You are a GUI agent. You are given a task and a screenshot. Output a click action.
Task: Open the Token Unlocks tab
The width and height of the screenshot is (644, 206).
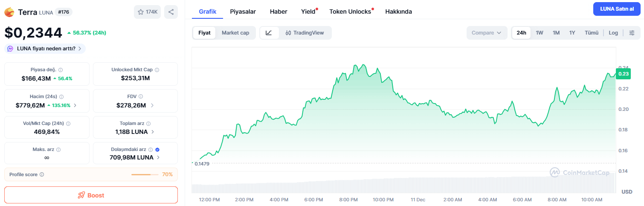coord(350,12)
